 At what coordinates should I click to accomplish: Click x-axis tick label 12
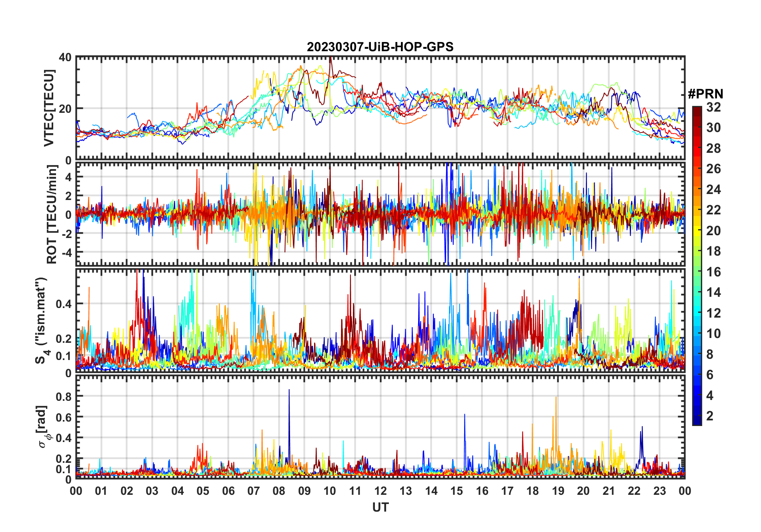pyautogui.click(x=380, y=491)
